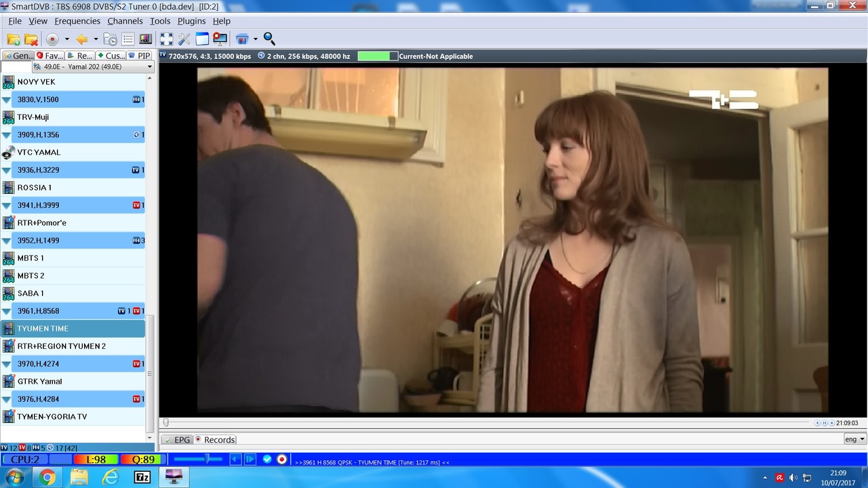
Task: Collapse the 3936,H,3229 transponder
Action: [7, 170]
